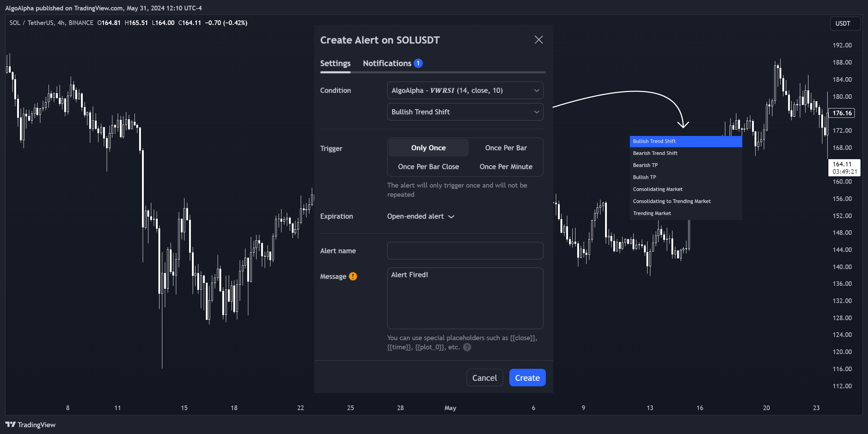Click the 112.00 price axis value

point(842,386)
